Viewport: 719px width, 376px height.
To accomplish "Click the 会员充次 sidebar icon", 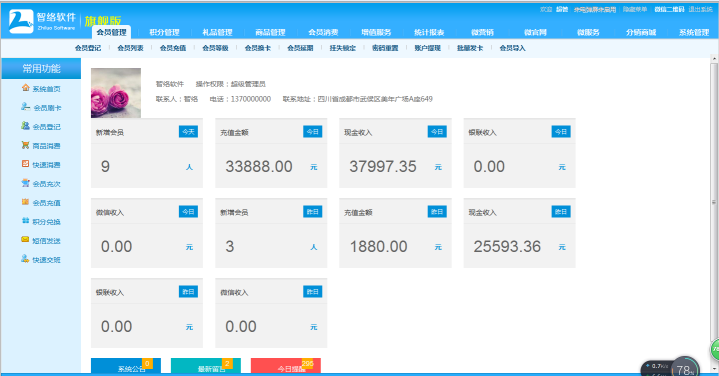I will tap(26, 182).
